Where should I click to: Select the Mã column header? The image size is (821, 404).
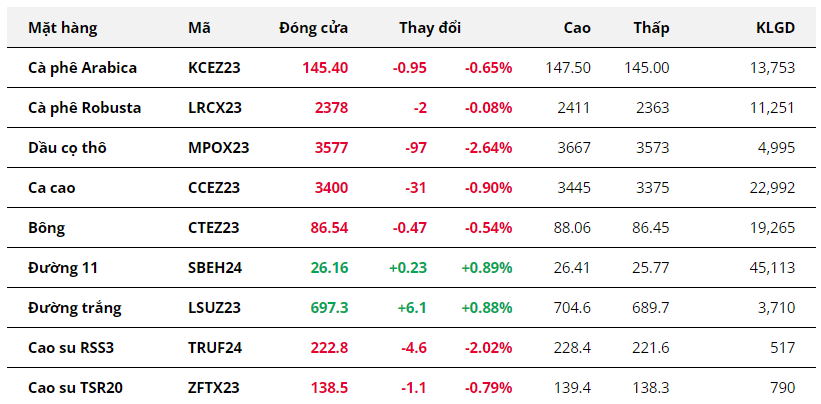[x=199, y=28]
